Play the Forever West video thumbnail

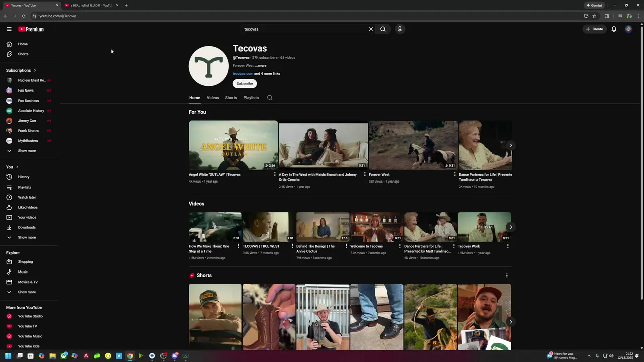413,145
